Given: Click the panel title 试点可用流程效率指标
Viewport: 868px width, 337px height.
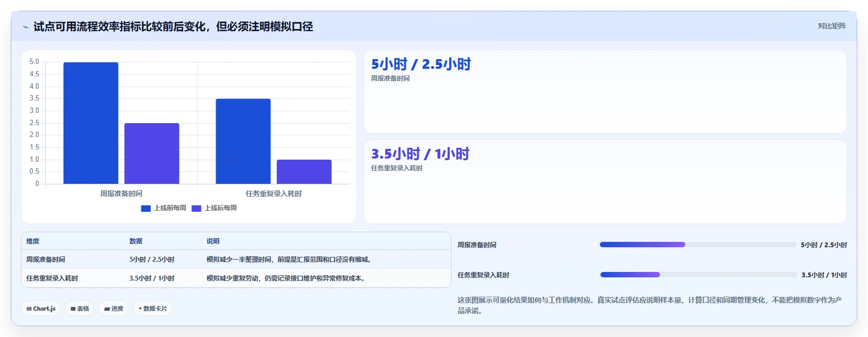Looking at the screenshot, I should coord(173,27).
